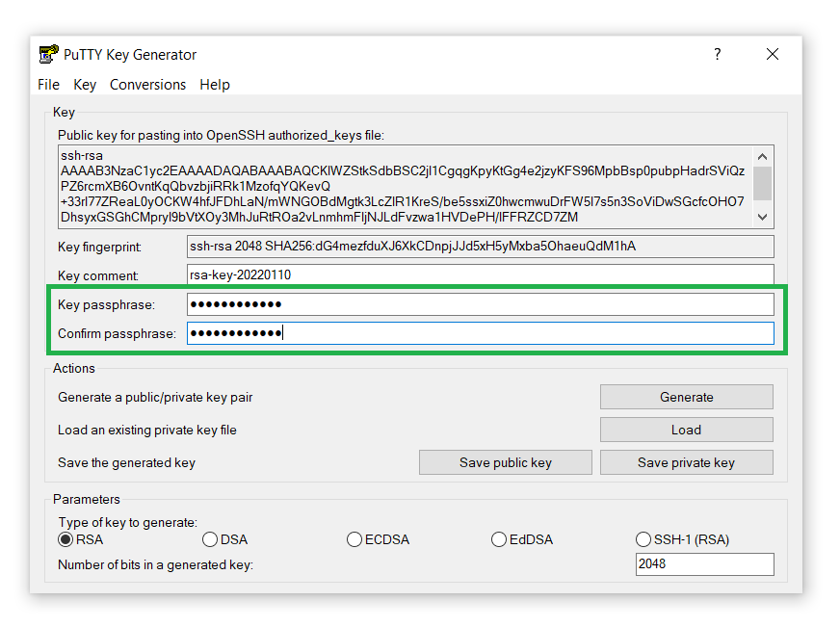The image size is (840, 627).
Task: Open the Key menu
Action: coord(85,85)
